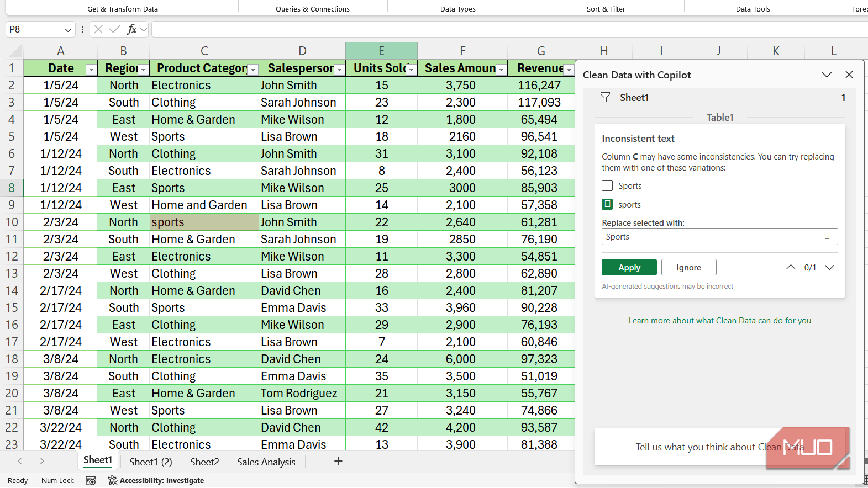Switch to the Sheet1 (2) tab
The height and width of the screenshot is (488, 868).
[150, 462]
